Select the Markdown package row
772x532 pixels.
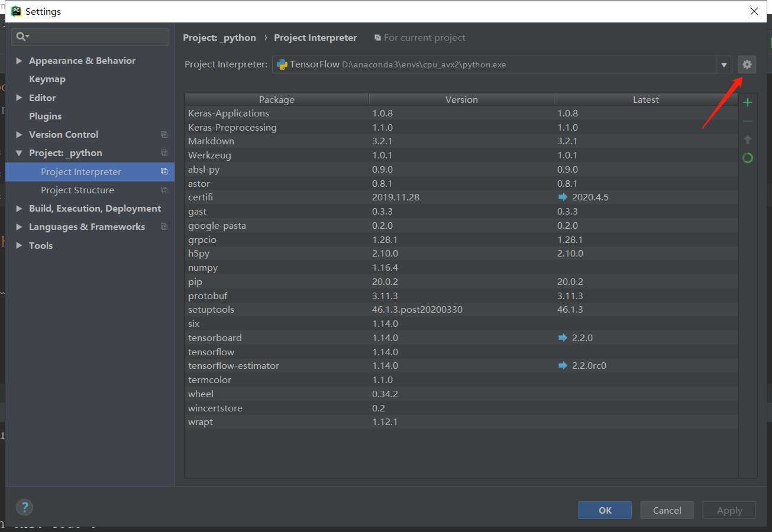[461, 141]
